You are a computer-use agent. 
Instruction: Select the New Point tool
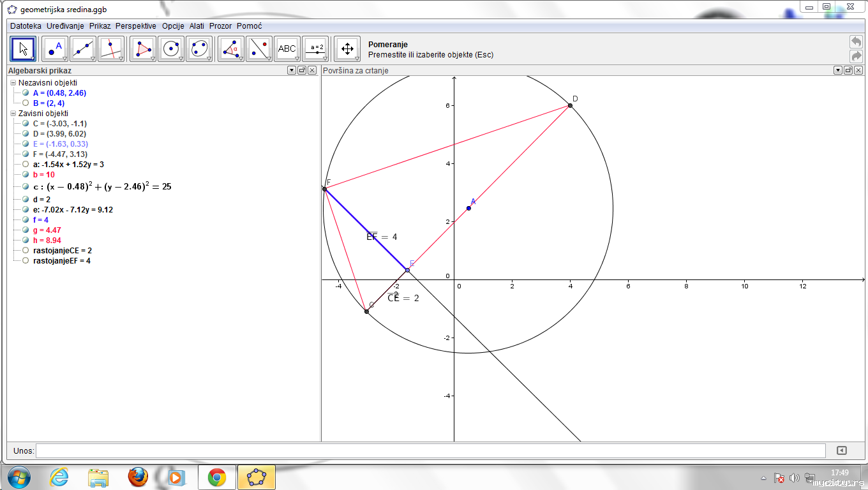[54, 48]
